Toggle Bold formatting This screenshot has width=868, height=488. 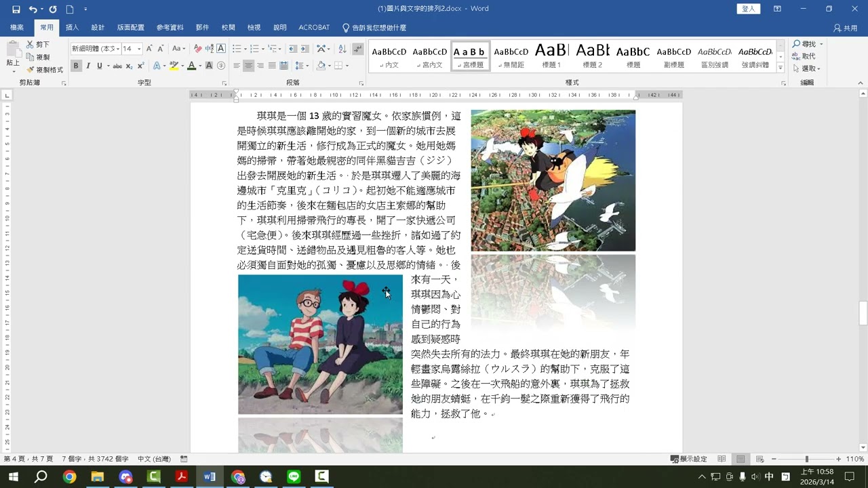pyautogui.click(x=76, y=66)
